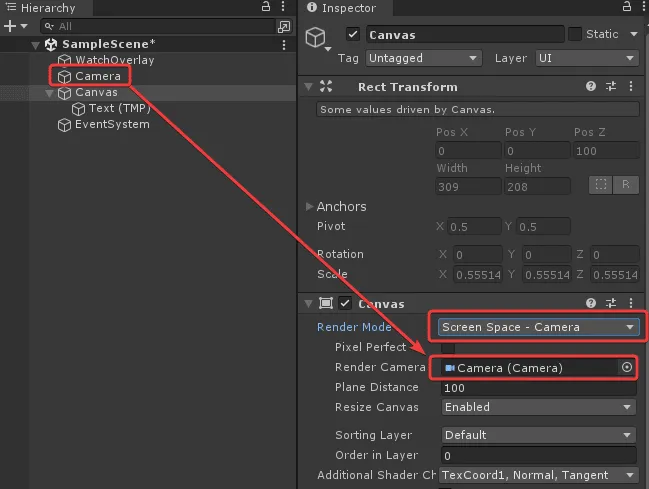
Task: Click the Pos Z field showing 100
Action: click(x=606, y=151)
